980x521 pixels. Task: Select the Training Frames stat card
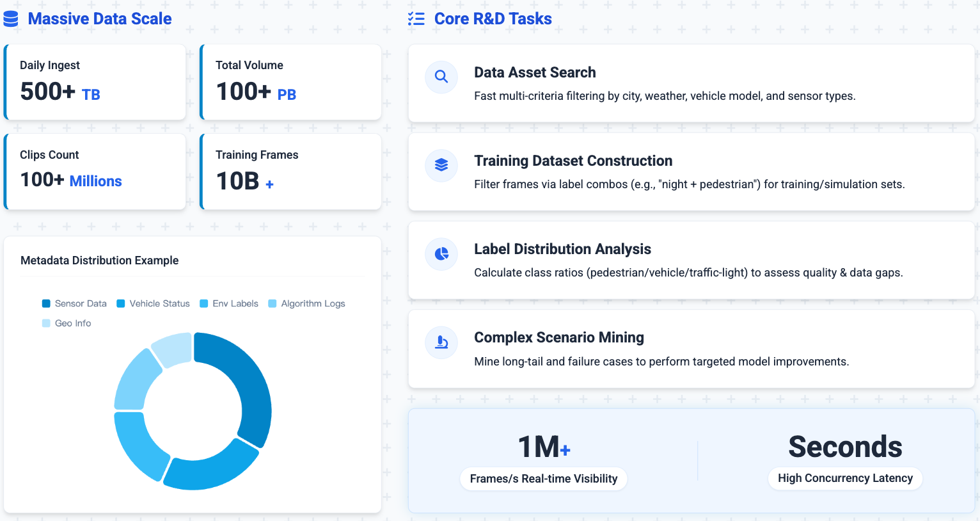[291, 171]
